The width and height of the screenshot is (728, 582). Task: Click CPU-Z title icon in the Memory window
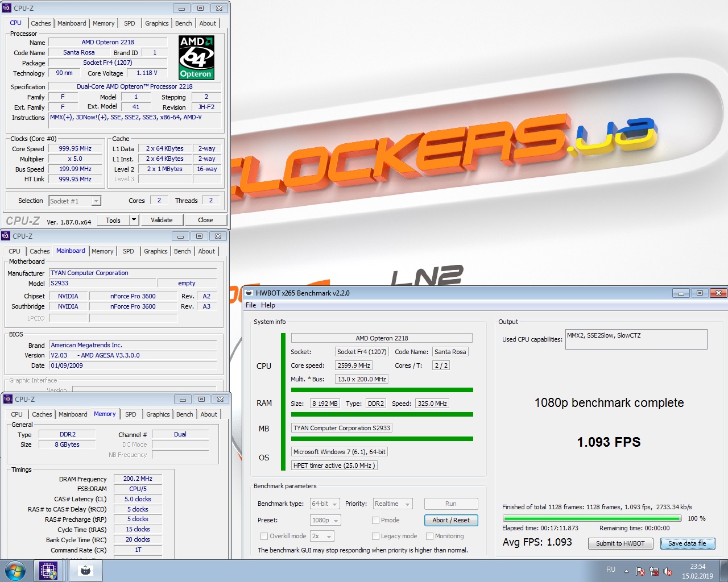pos(8,399)
